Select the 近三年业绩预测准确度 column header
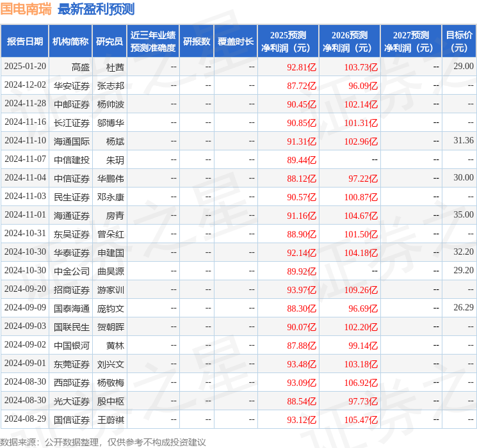Viewport: 477px width, 448px height. pos(153,41)
